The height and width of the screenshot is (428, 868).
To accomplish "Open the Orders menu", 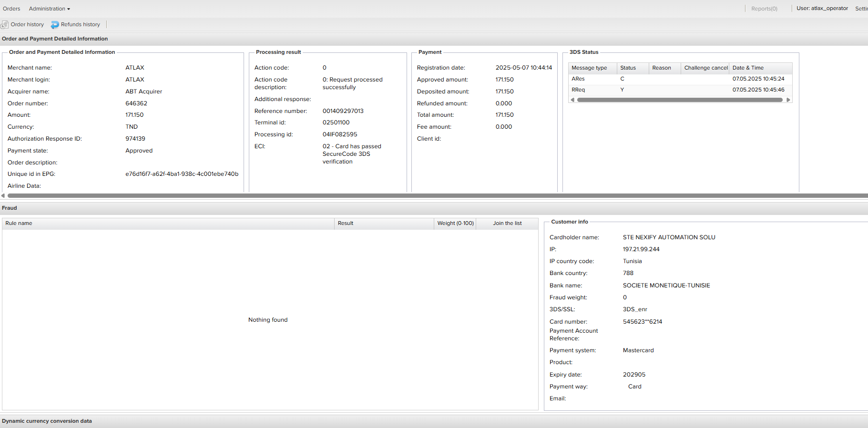I will pos(11,9).
